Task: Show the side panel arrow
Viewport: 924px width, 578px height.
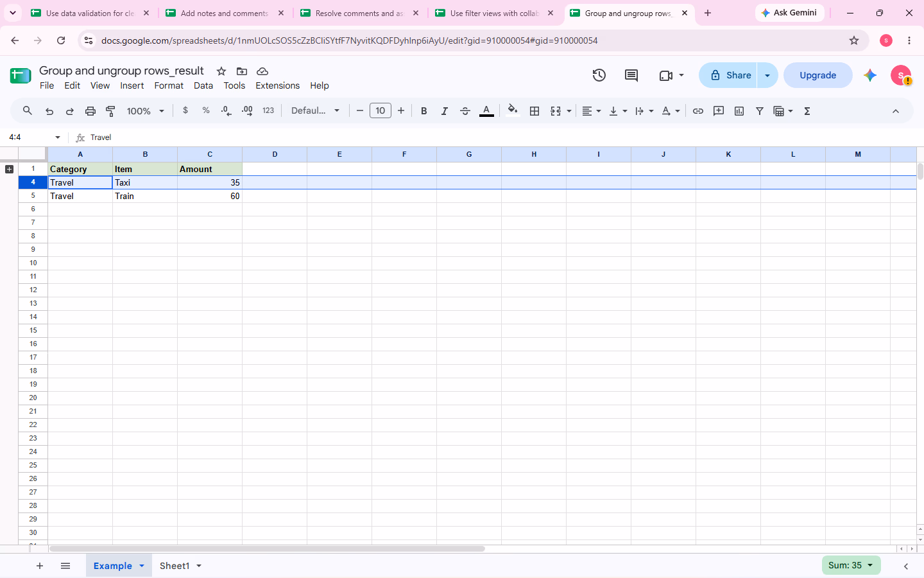Action: [x=906, y=566]
